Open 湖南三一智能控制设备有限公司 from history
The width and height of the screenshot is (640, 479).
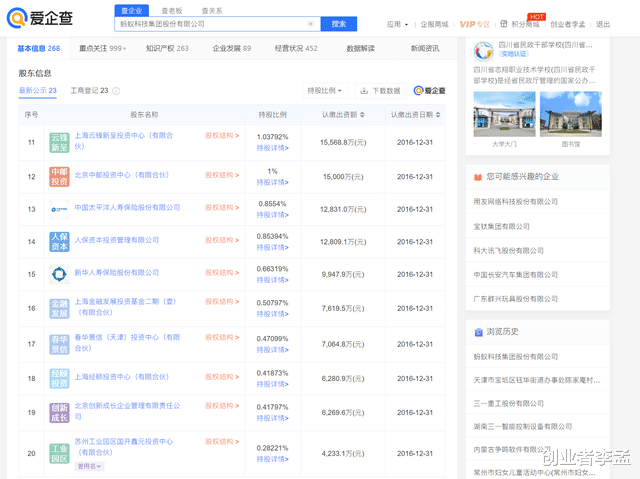click(x=522, y=427)
